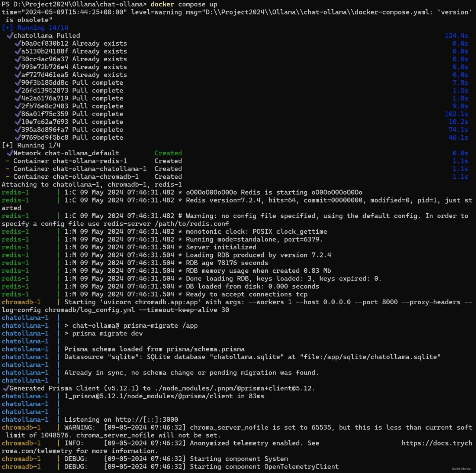Select the 124.4s pull duration value
Viewport: 476px width, 473px height.
[x=456, y=35]
